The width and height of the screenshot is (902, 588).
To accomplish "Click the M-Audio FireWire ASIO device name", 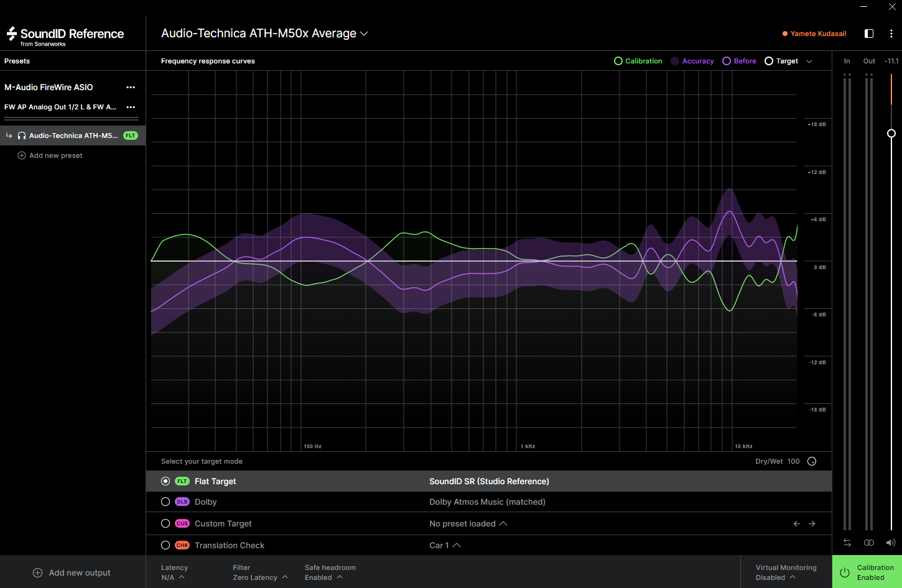I will [49, 88].
